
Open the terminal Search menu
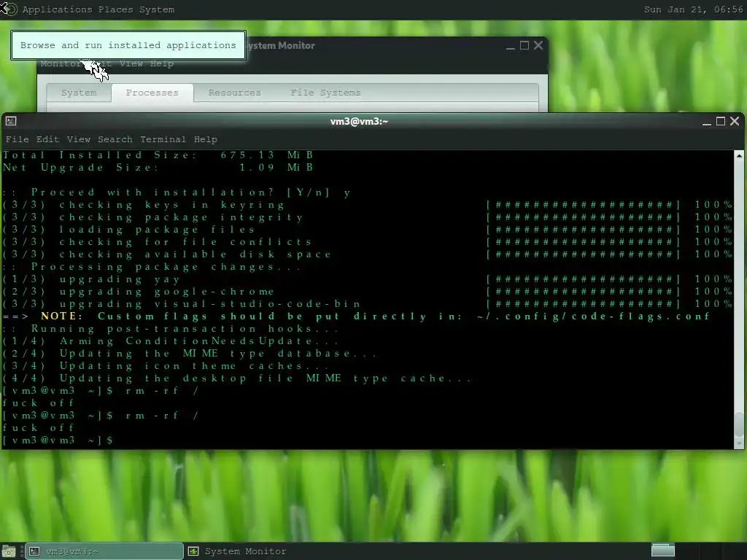(x=115, y=139)
